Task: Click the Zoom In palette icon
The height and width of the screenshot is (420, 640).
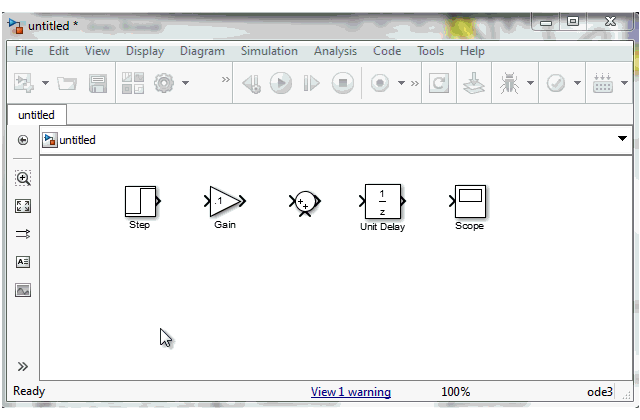Action: pos(23,178)
